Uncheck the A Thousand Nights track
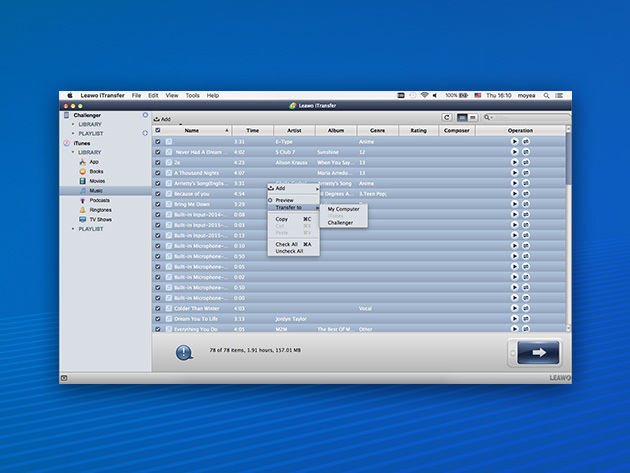Viewport: 630px width, 473px height. [x=158, y=172]
